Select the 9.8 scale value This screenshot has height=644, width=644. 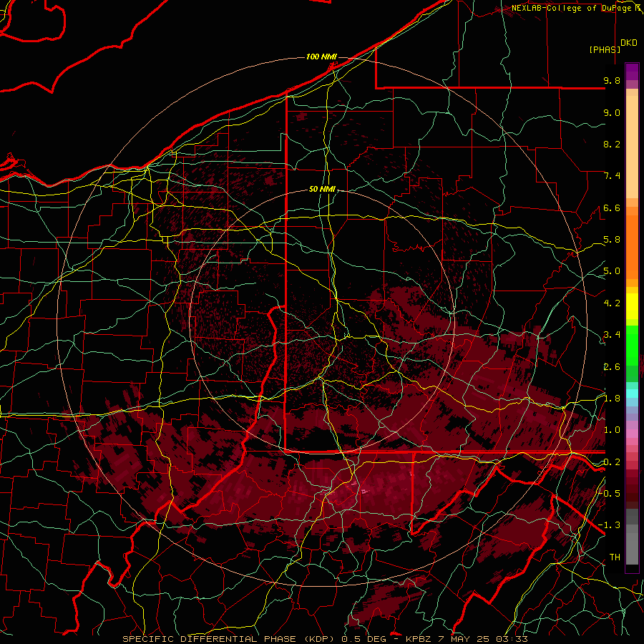point(612,80)
